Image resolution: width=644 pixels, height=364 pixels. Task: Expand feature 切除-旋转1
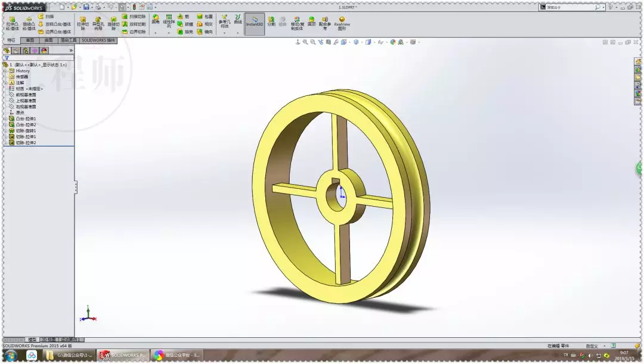[5, 130]
